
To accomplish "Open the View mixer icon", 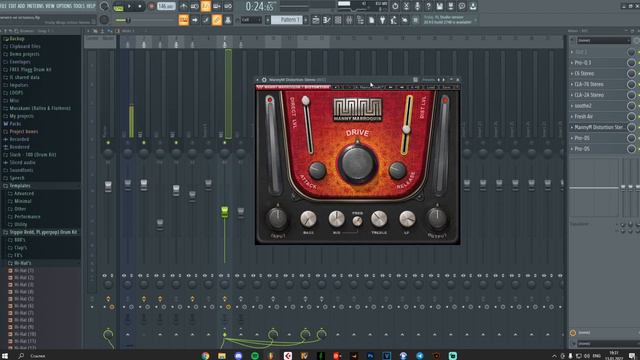I will tap(349, 20).
